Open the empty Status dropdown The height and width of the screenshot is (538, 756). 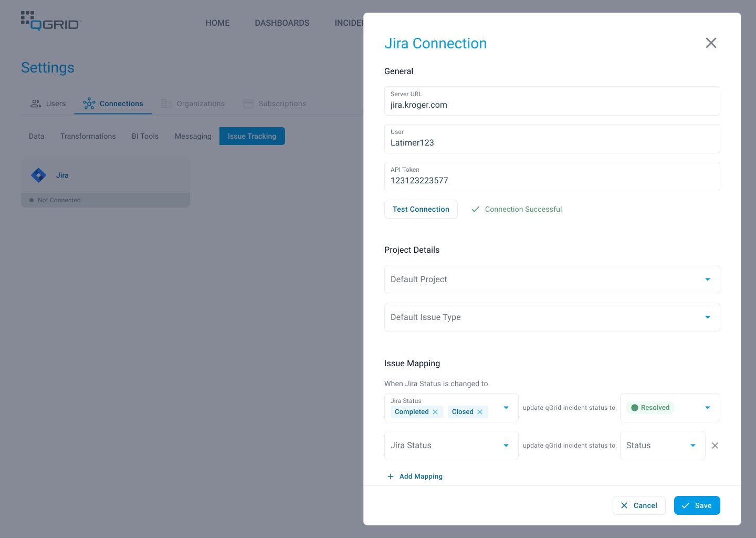(663, 446)
